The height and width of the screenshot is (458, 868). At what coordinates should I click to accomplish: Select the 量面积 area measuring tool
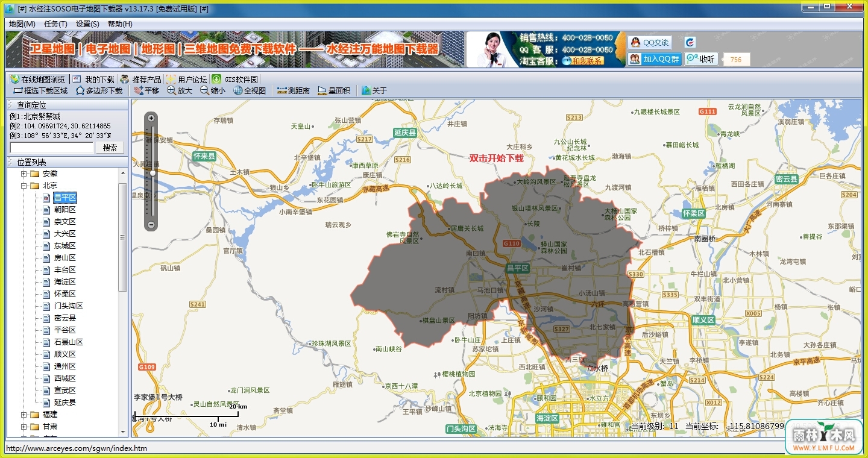[334, 91]
